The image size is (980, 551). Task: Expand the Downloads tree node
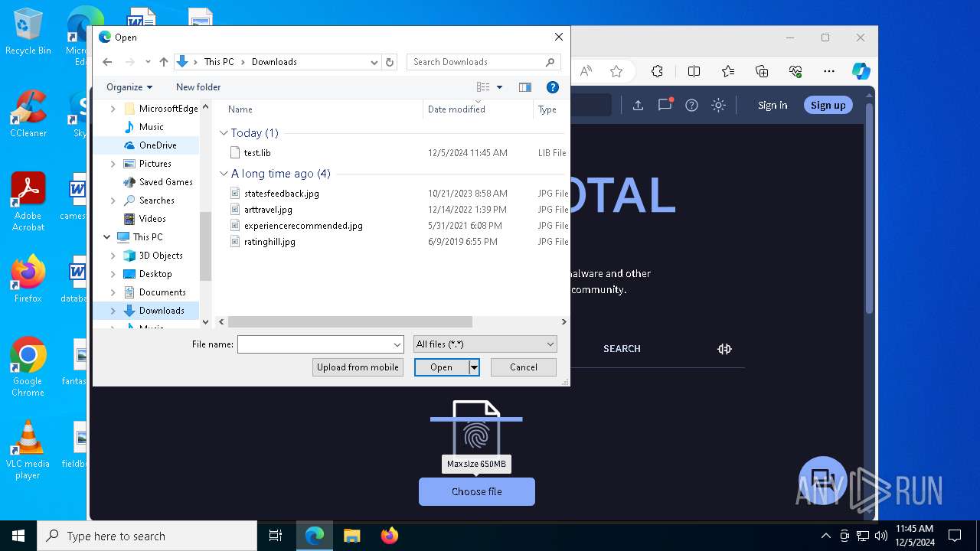point(113,311)
